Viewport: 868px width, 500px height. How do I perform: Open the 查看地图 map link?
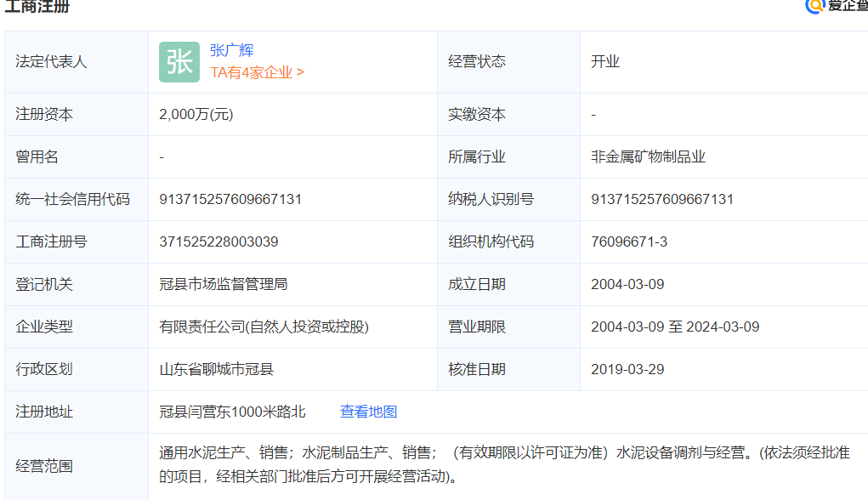368,412
